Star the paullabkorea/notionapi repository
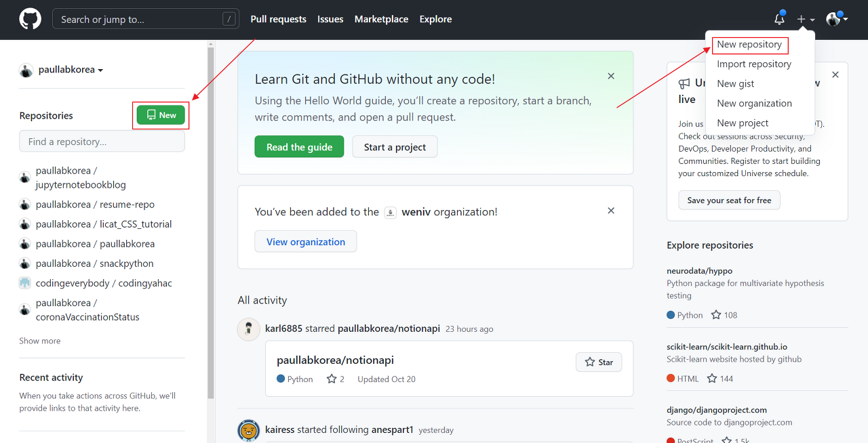This screenshot has width=868, height=443. point(599,362)
